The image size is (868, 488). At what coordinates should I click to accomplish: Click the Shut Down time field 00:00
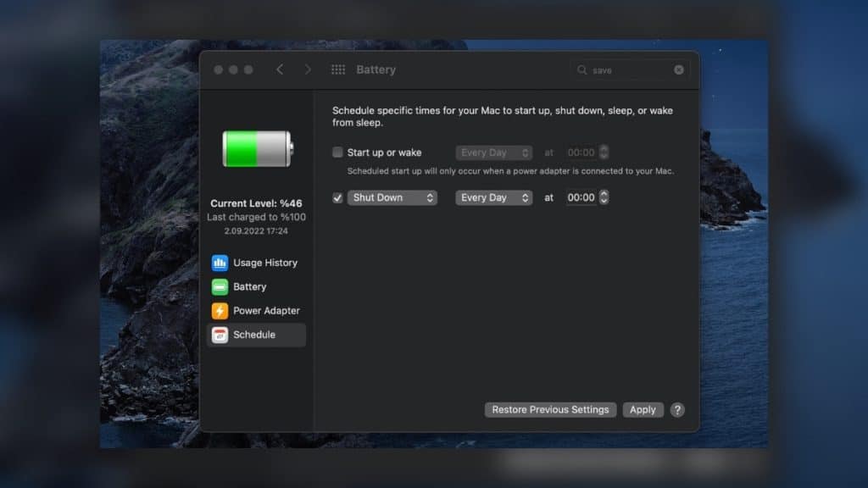click(x=581, y=197)
